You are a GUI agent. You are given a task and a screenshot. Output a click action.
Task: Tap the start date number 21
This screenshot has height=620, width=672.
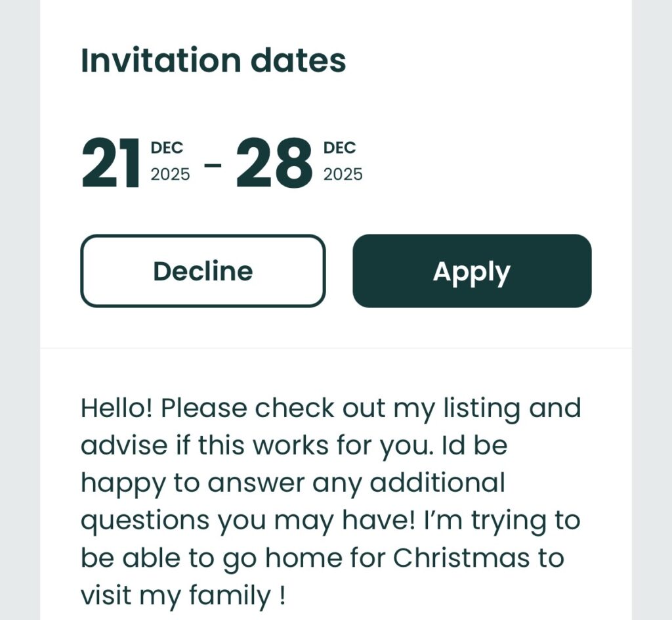pyautogui.click(x=110, y=164)
